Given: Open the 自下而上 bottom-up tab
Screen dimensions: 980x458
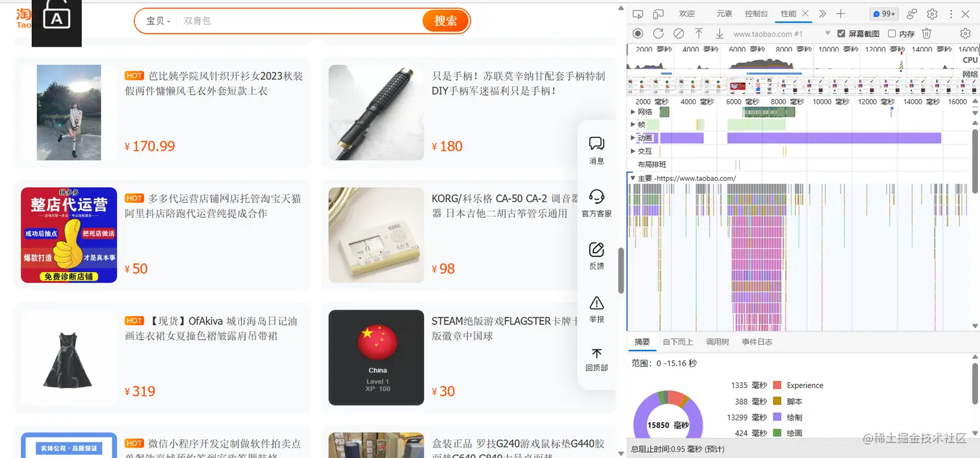Looking at the screenshot, I should pos(677,342).
